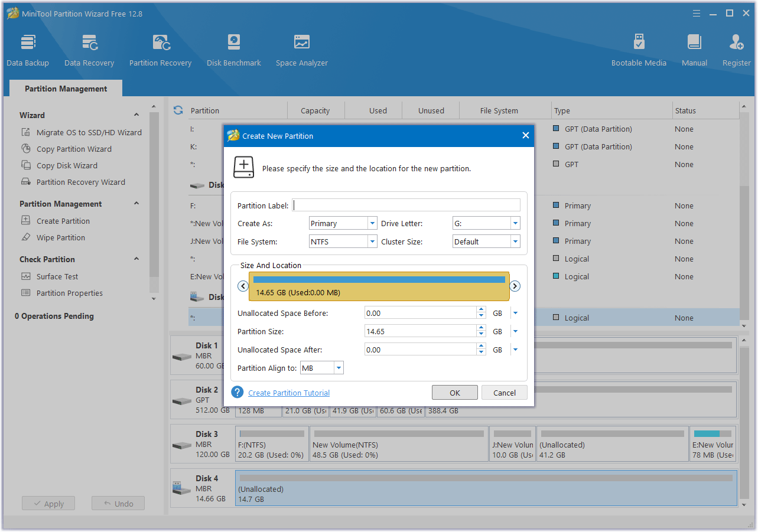The height and width of the screenshot is (532, 758).
Task: Click the yellow partition size bar
Action: 379,287
